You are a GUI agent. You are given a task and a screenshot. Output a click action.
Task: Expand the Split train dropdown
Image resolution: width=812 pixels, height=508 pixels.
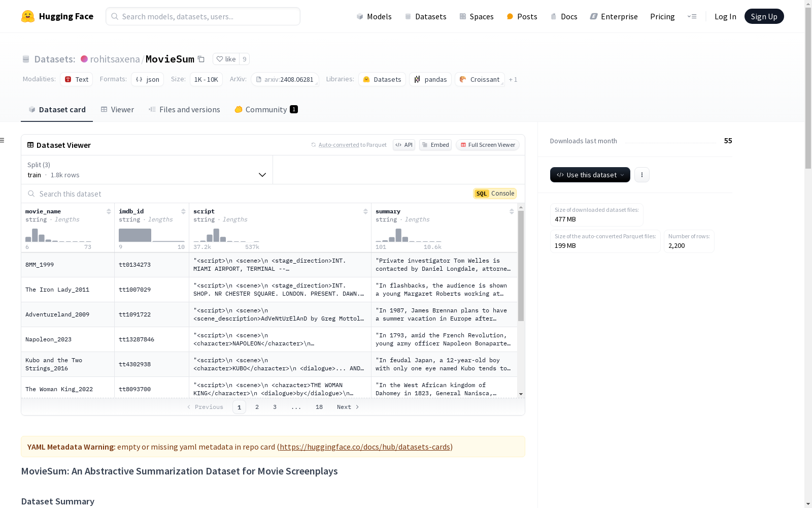tap(147, 170)
